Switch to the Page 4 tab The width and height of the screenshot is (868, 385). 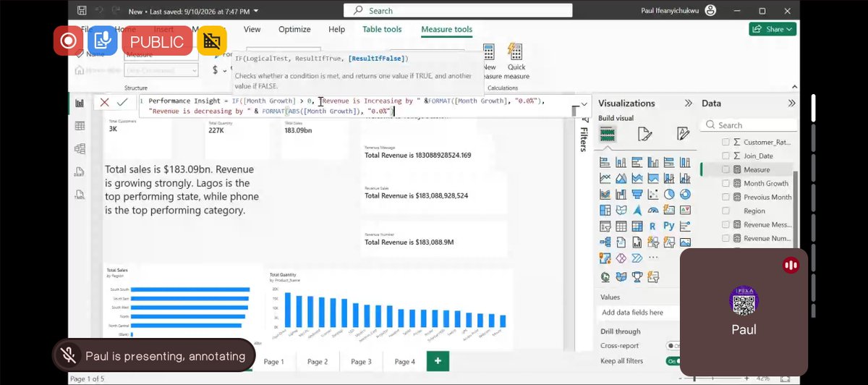point(404,361)
